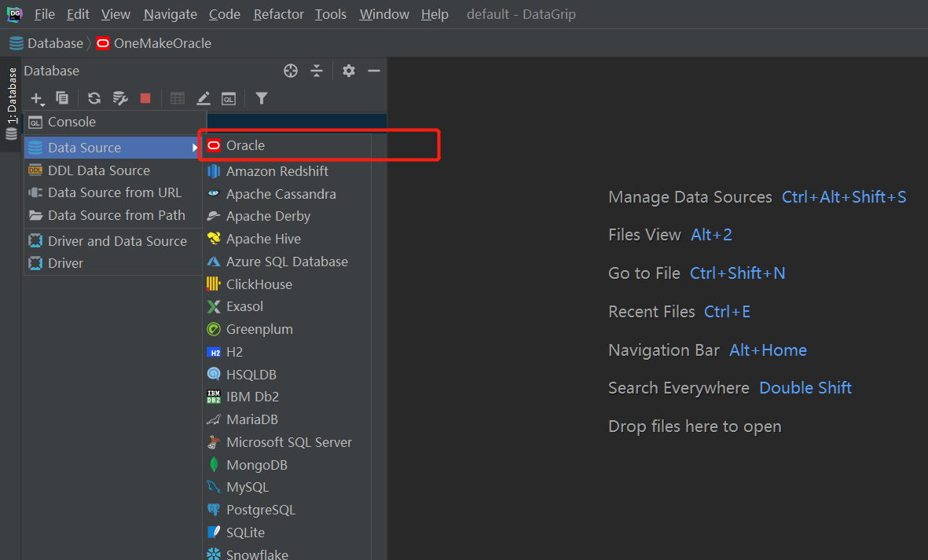
Task: Select Azure SQL Database entry
Action: coord(287,262)
